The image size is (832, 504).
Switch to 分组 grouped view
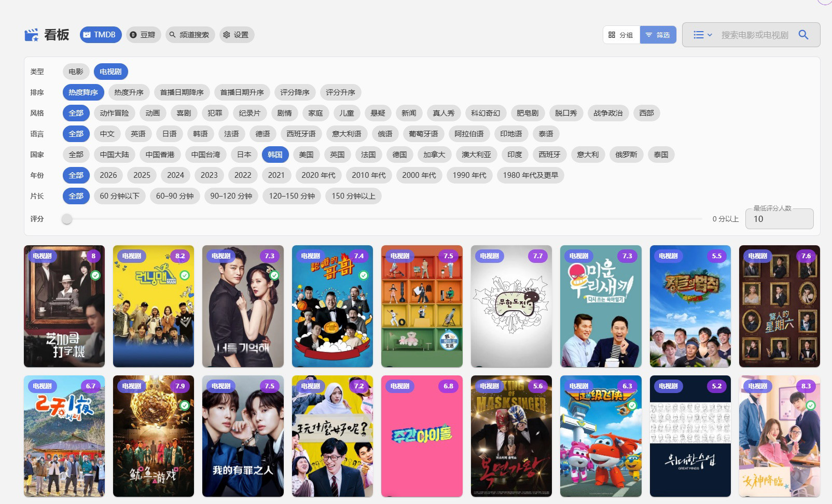(x=621, y=35)
